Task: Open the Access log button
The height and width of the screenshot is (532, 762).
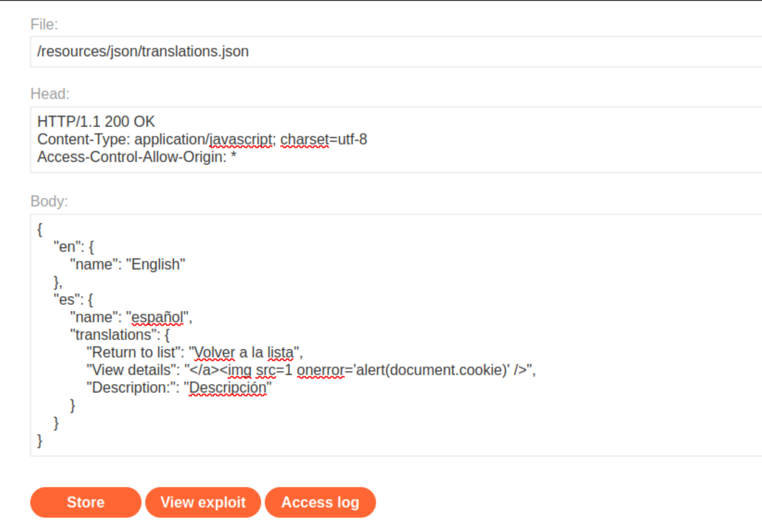Action: 320,502
